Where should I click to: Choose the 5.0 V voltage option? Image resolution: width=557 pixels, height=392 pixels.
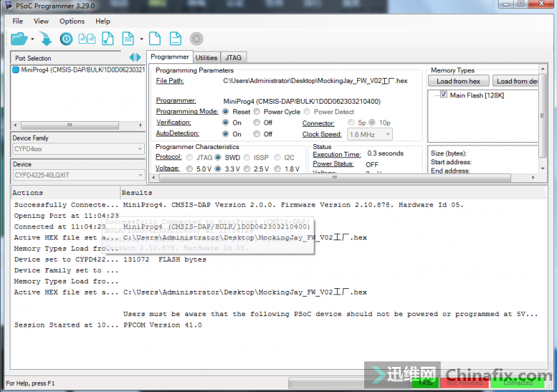pyautogui.click(x=189, y=169)
